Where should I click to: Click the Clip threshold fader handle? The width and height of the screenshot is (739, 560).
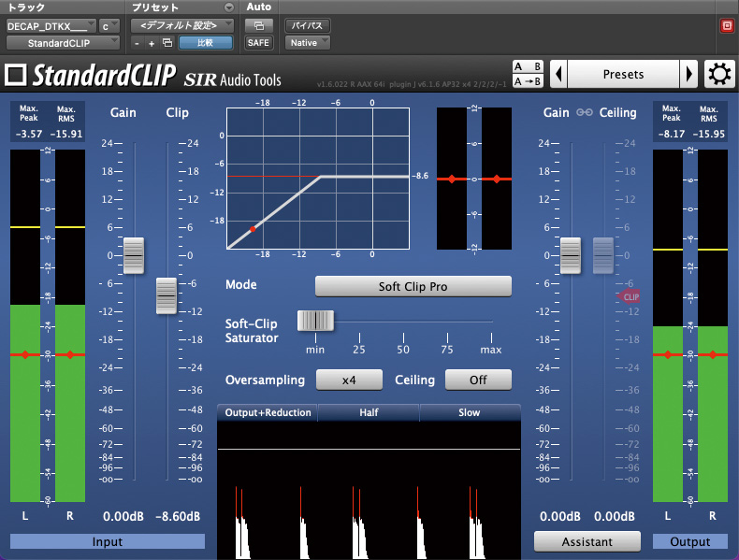coord(167,295)
